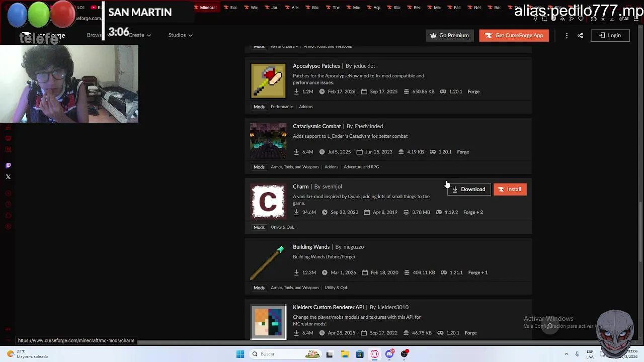Click the Opera GX taskbar icon
The height and width of the screenshot is (362, 644).
(375, 354)
